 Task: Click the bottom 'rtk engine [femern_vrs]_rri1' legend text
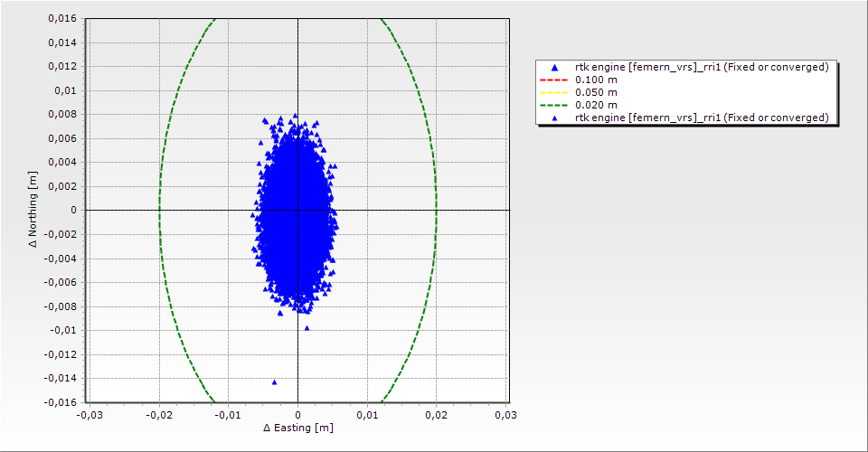pyautogui.click(x=702, y=118)
